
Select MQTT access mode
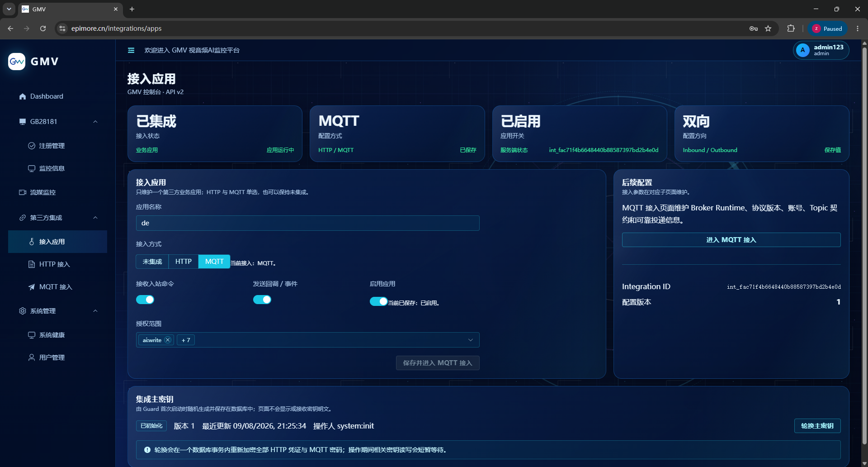(x=214, y=262)
